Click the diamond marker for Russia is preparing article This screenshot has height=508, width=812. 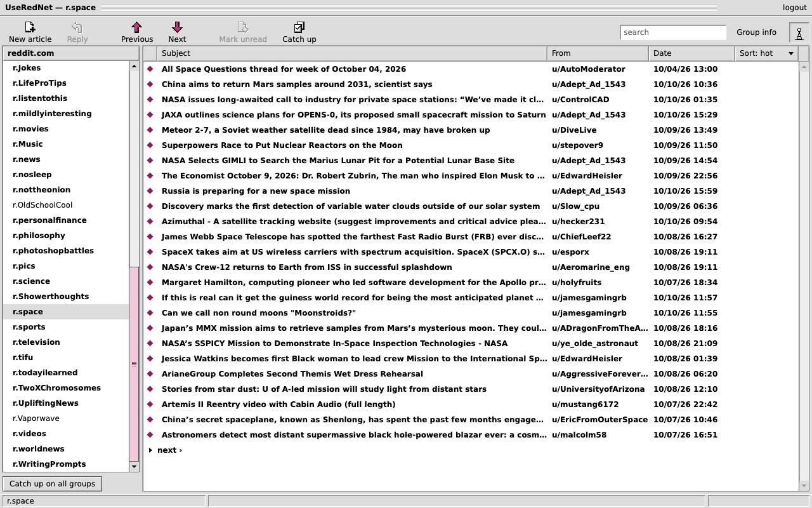click(150, 191)
